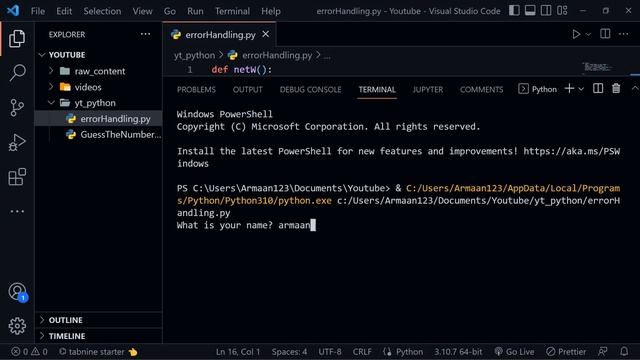
Task: Collapse the YOUTUBE workspace folder
Action: click(x=98, y=55)
